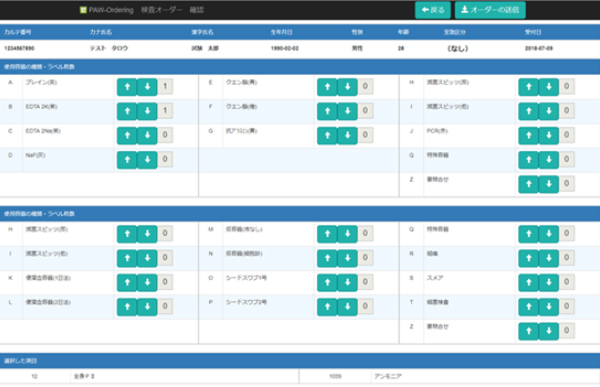600x387 pixels.
Task: Decrease count for row L stool container
Action: click(x=147, y=307)
